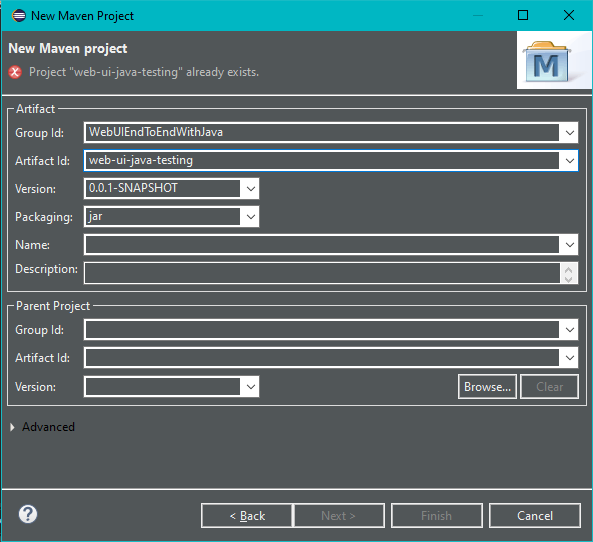Open the Parent Project Version dropdown arrow

[250, 387]
